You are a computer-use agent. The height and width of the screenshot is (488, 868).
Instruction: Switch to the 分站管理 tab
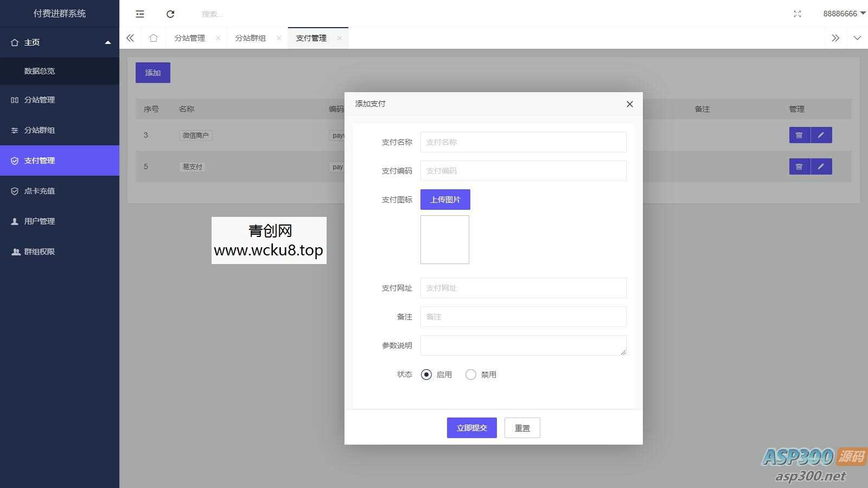189,38
